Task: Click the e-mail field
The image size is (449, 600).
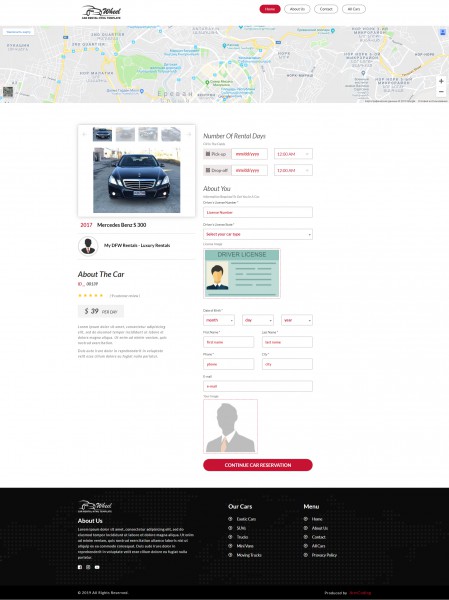Action: point(258,386)
